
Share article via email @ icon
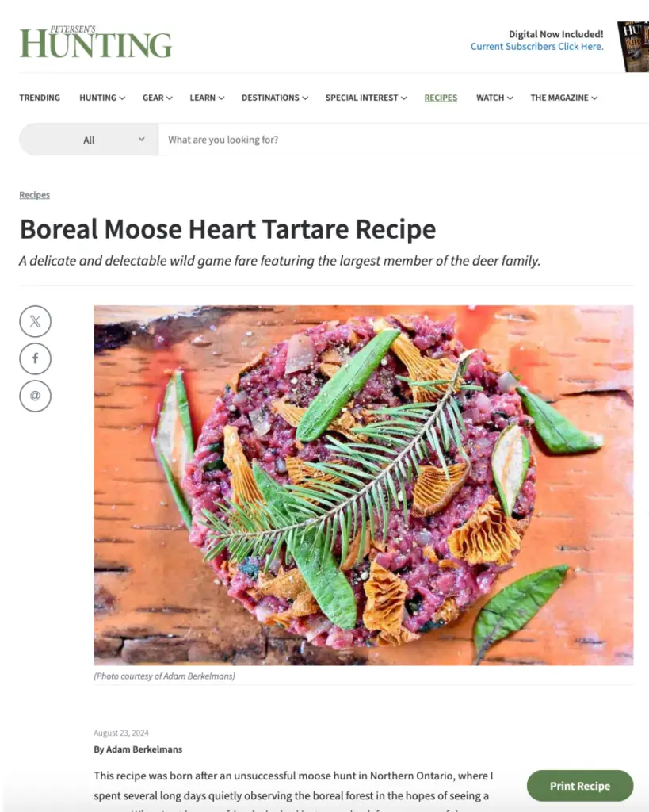[x=35, y=396]
